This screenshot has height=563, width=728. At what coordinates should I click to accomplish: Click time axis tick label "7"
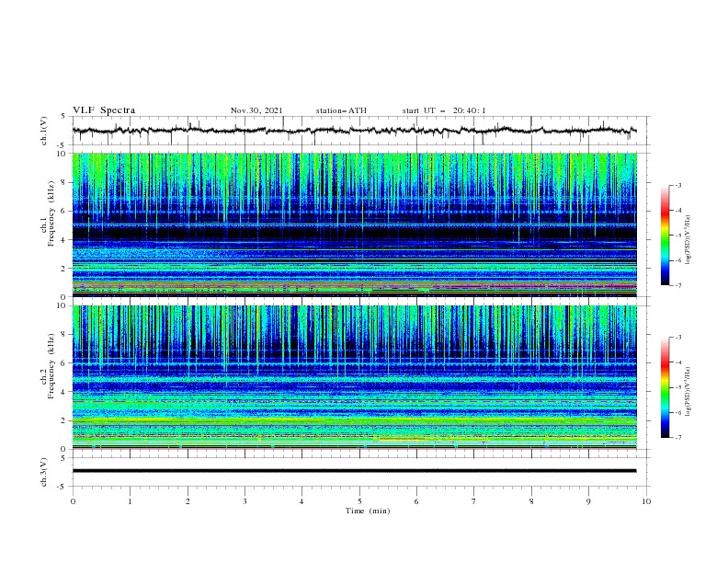pos(474,501)
